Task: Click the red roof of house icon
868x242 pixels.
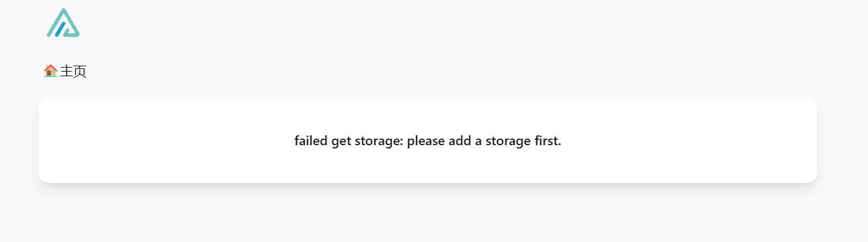Action: click(50, 67)
